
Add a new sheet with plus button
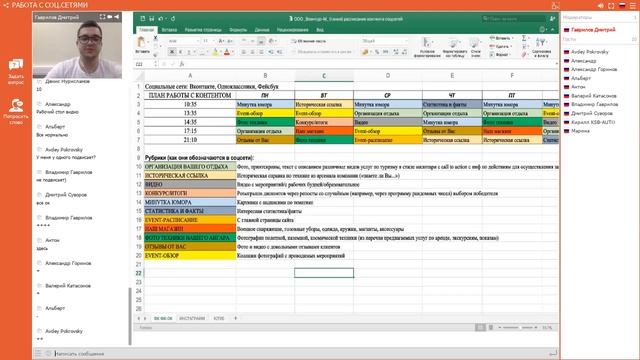(x=236, y=318)
